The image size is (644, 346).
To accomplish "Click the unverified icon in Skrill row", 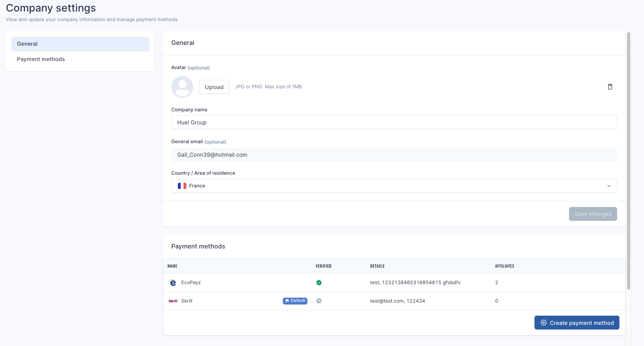I will 319,301.
